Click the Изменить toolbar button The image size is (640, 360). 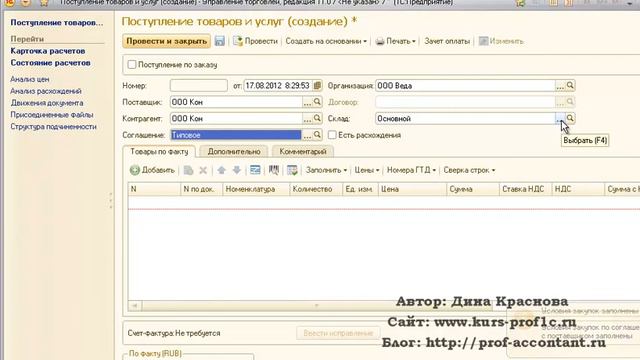coord(501,41)
